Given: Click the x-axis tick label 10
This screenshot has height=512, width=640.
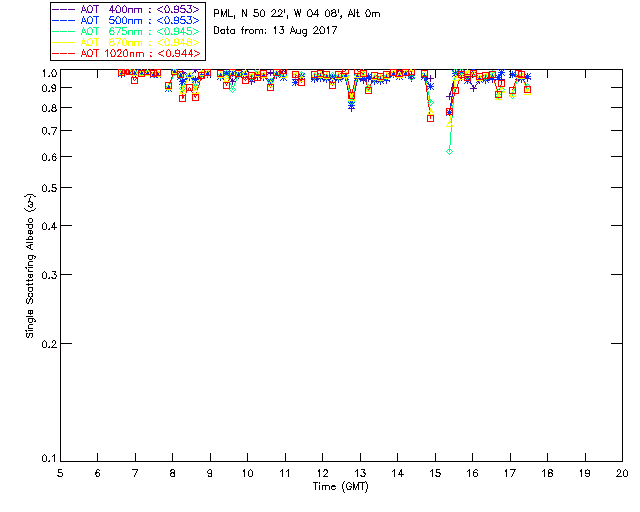Looking at the screenshot, I should (x=247, y=473).
